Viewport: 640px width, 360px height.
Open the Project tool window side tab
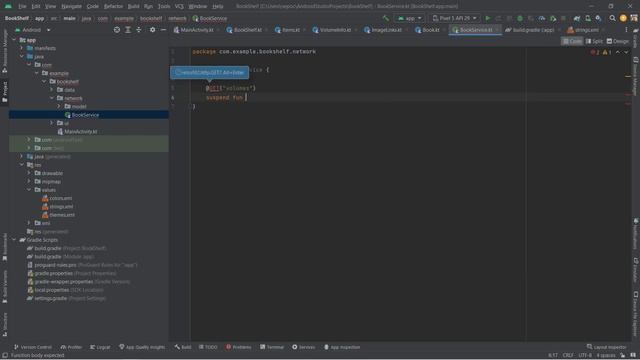point(4,92)
